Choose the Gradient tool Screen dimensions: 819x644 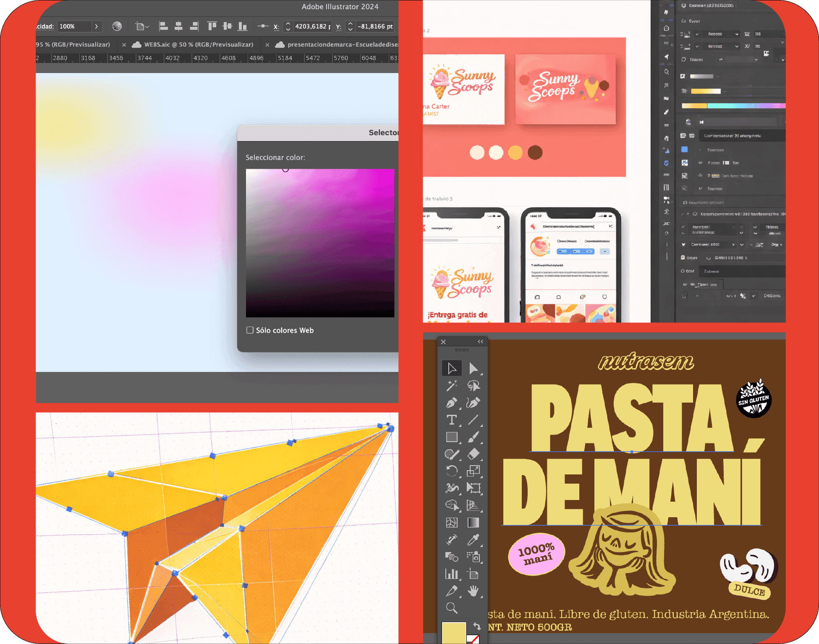[x=473, y=522]
